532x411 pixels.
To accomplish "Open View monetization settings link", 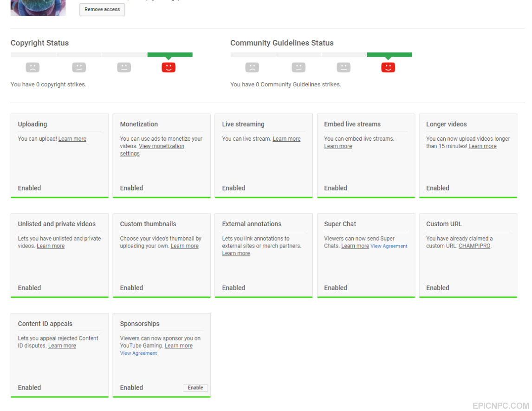I will pyautogui.click(x=152, y=150).
